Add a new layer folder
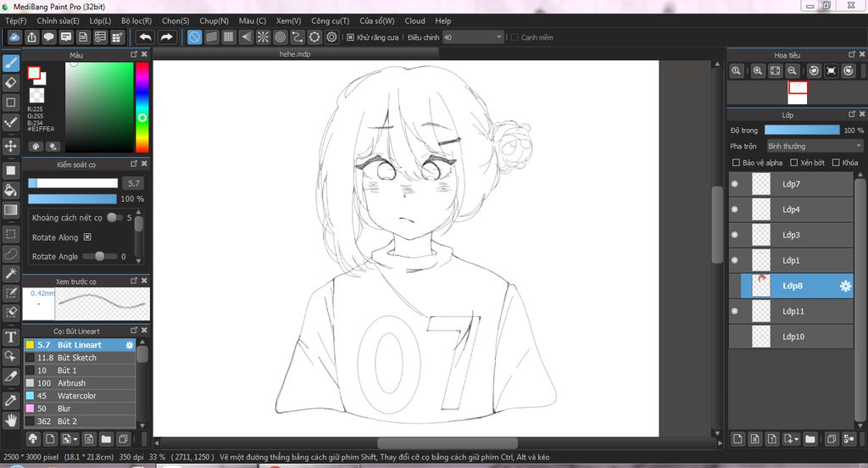The width and height of the screenshot is (868, 468). click(810, 439)
